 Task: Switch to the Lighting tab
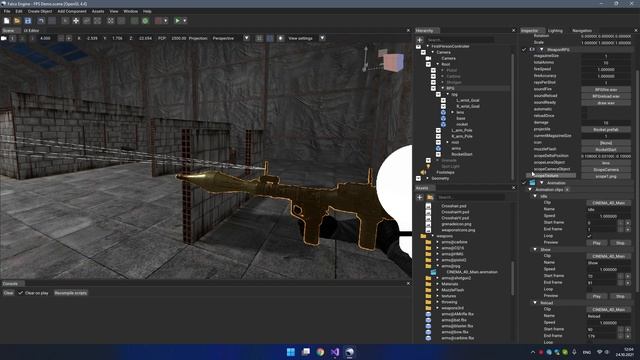555,31
